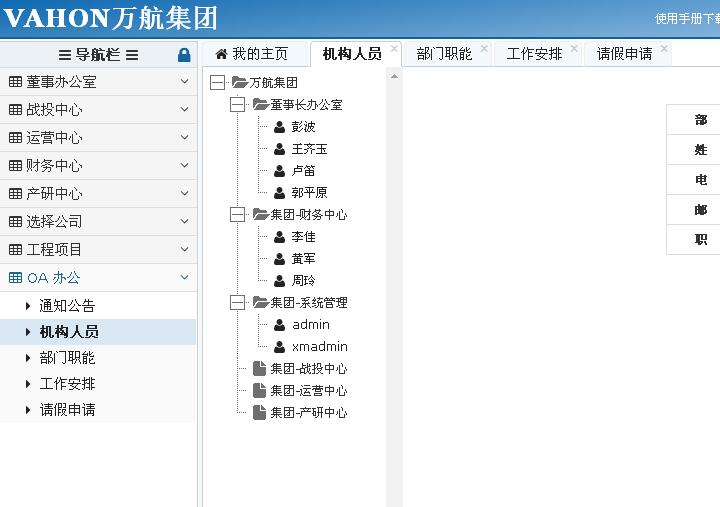
Task: Click the user icon beside 彭波
Action: 279,127
